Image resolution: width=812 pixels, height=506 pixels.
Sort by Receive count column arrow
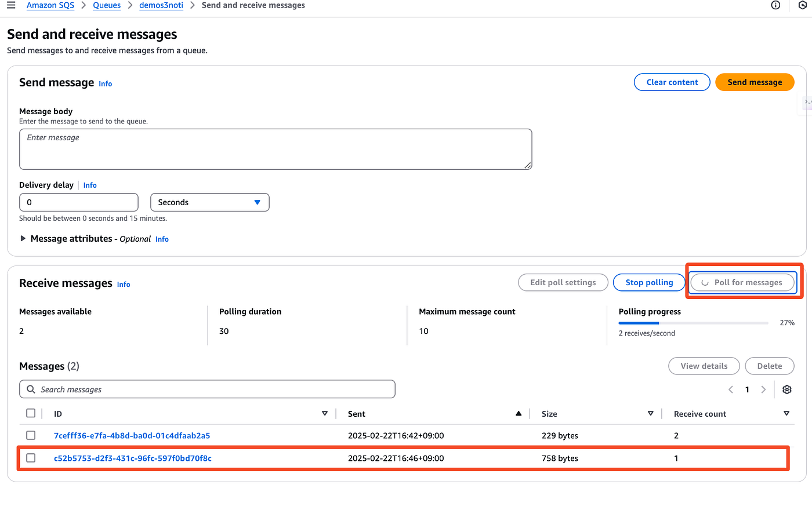[786, 414]
